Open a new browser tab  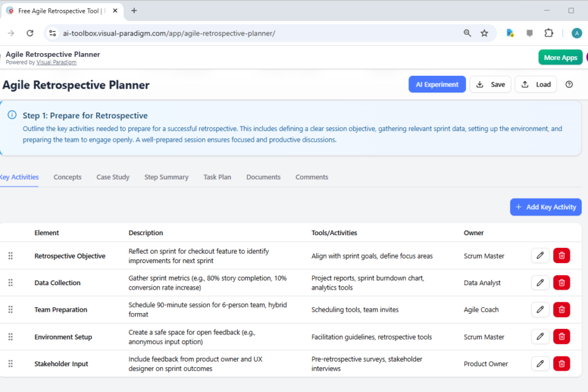133,10
